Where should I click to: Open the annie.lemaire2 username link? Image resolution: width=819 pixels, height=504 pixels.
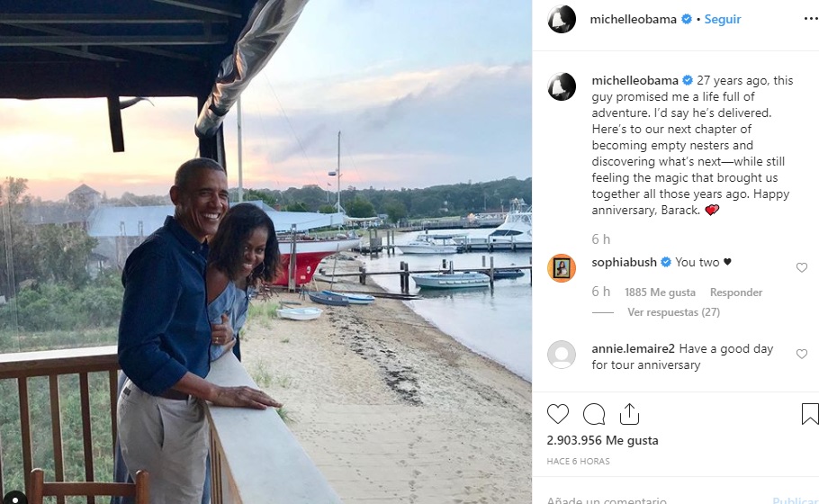[633, 349]
